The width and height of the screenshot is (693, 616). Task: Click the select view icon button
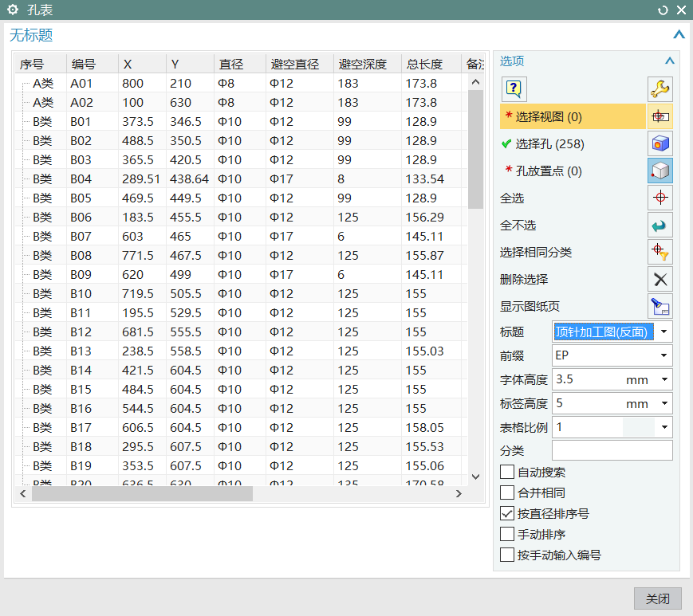tap(660, 116)
